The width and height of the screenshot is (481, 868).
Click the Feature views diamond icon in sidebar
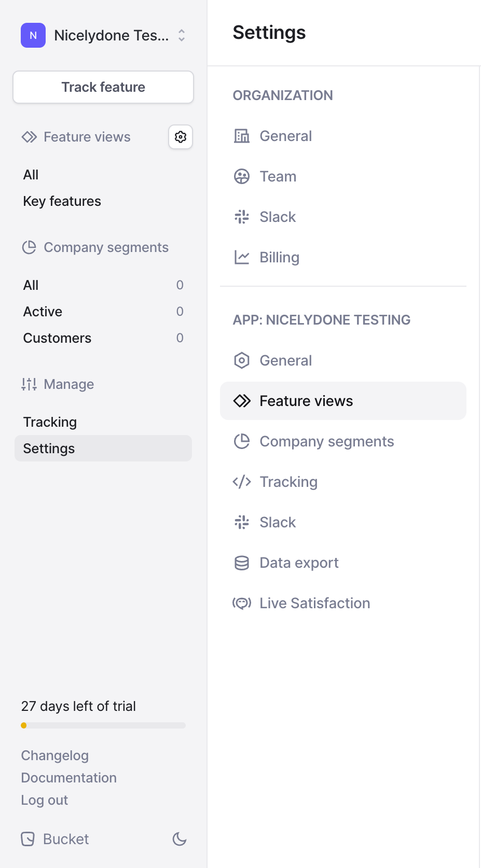[29, 137]
